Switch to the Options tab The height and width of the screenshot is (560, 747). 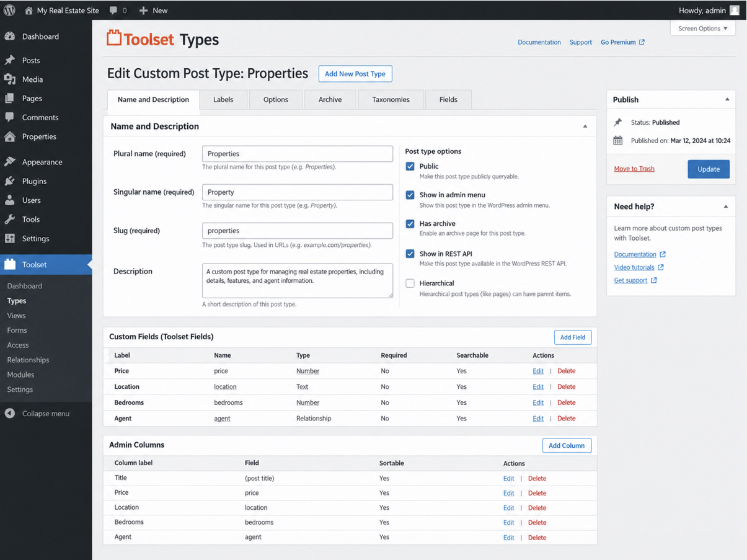(276, 99)
